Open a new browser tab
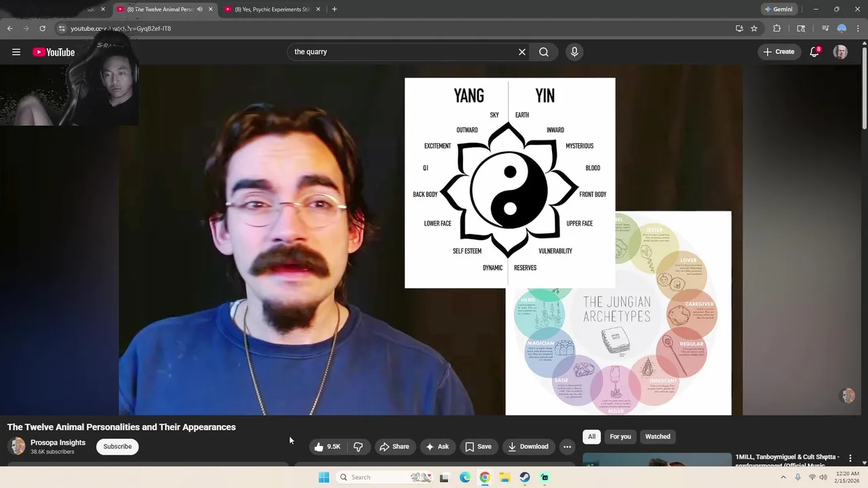Image resolution: width=868 pixels, height=488 pixels. pyautogui.click(x=334, y=9)
